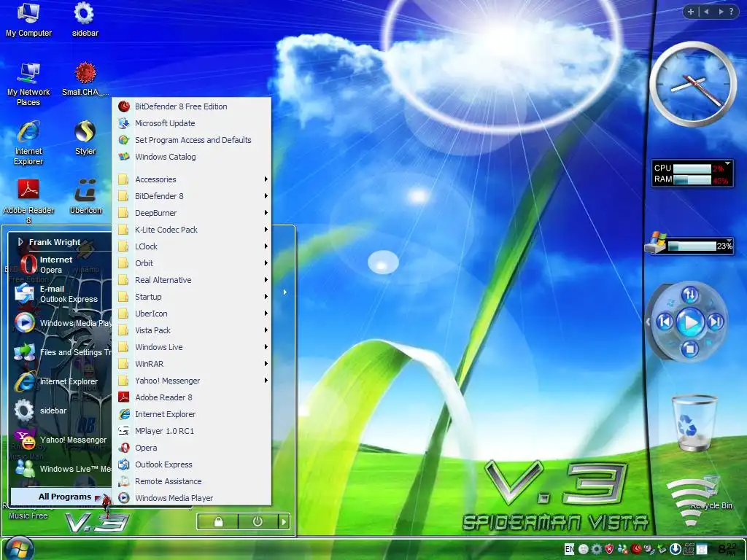Click the media gadget shuffle arrows button
This screenshot has width=747, height=560.
coord(690,295)
